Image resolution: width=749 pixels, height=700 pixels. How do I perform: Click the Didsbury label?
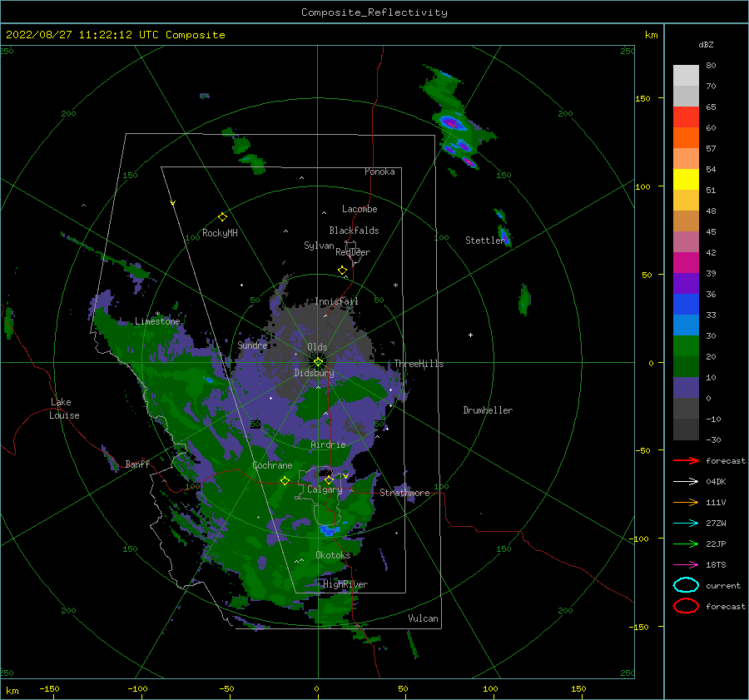click(314, 373)
